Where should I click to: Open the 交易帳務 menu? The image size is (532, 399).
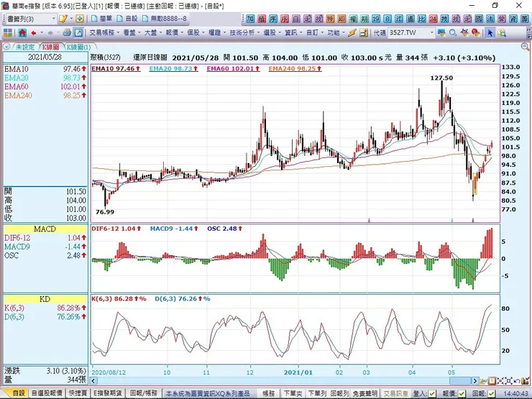pyautogui.click(x=103, y=32)
